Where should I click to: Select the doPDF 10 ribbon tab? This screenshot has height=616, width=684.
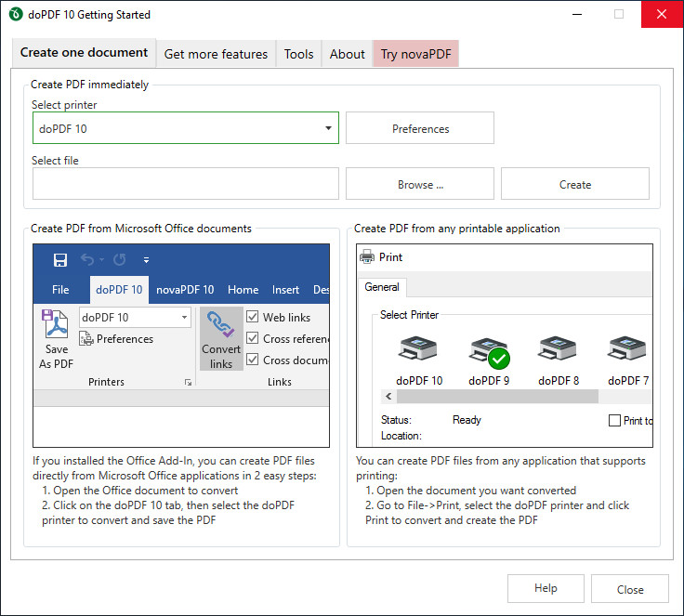tap(119, 290)
